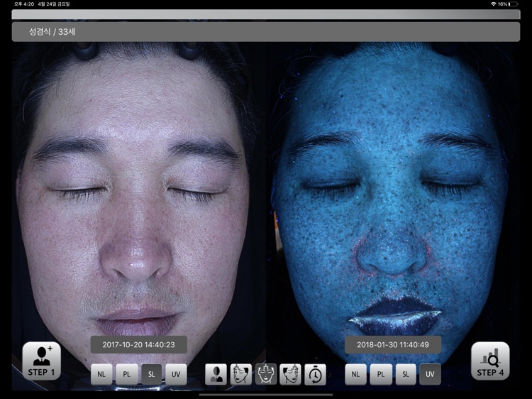Switch left photo to PL mode

126,374
